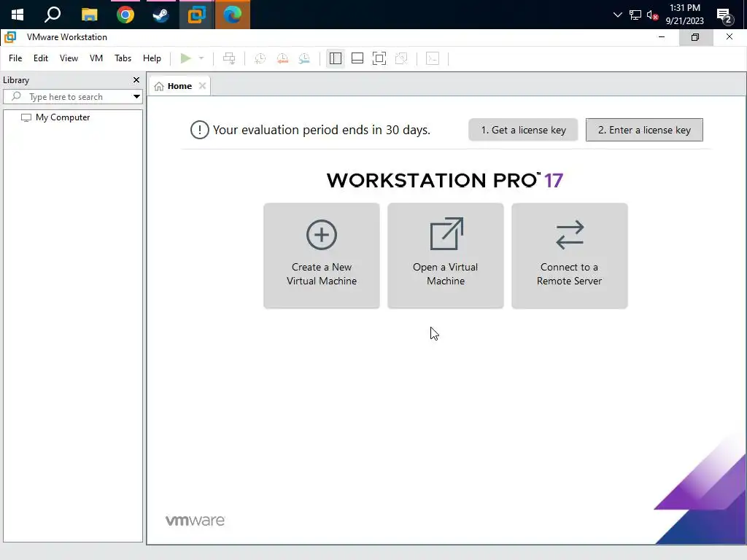Click Enter a license key button
747x560 pixels.
[644, 130]
